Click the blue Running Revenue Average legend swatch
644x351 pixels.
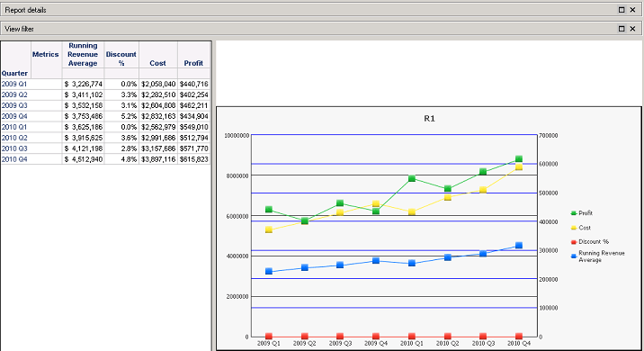[x=574, y=256]
